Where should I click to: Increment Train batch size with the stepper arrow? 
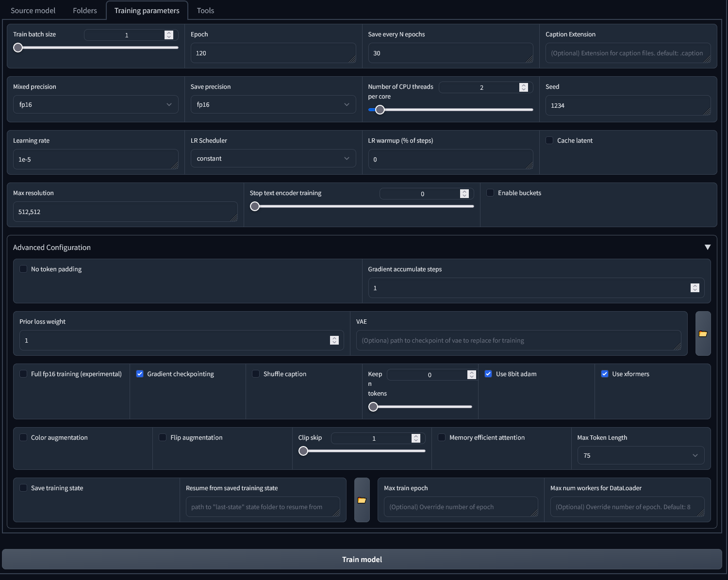tap(169, 33)
